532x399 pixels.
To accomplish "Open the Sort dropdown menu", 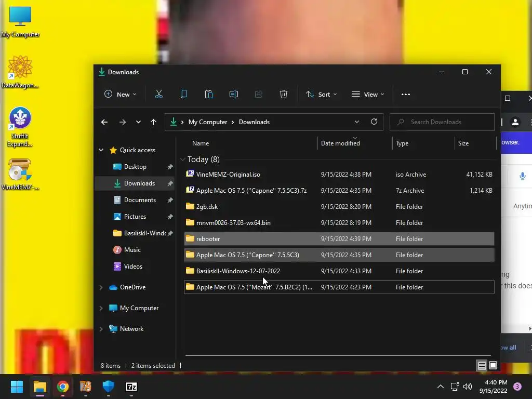I will pos(321,95).
